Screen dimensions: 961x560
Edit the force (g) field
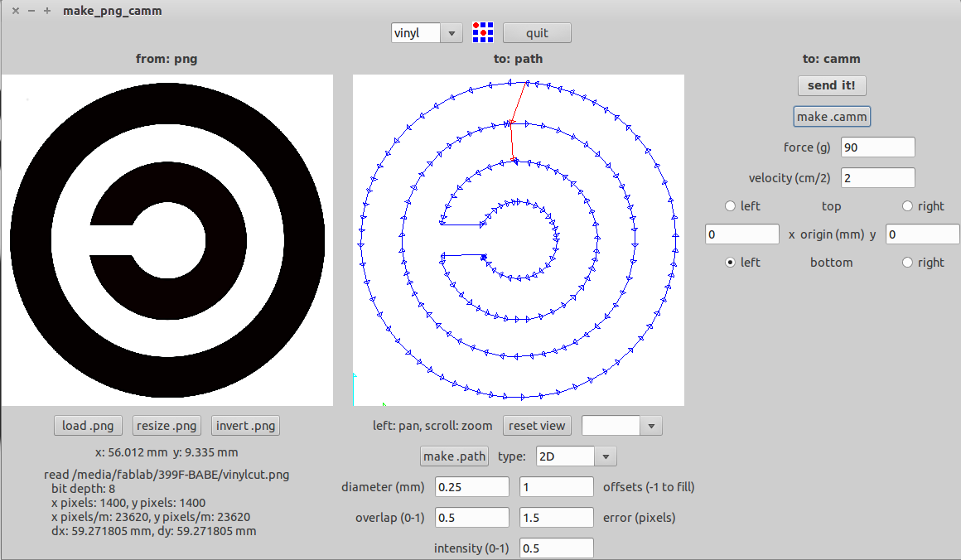[x=877, y=147]
